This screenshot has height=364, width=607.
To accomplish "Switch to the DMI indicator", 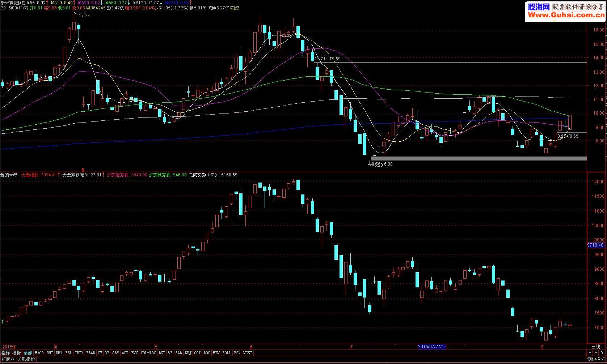I will [x=50, y=353].
